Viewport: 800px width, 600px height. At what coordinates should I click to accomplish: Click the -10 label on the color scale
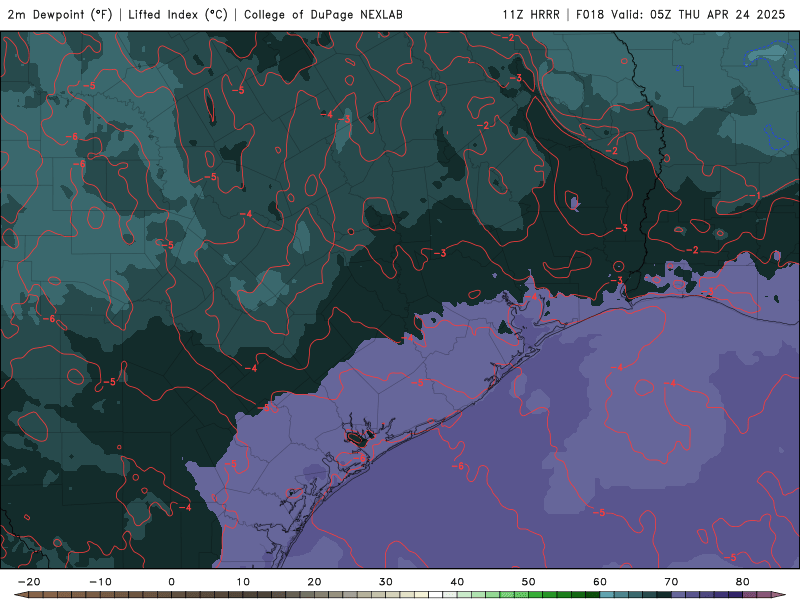pos(100,582)
